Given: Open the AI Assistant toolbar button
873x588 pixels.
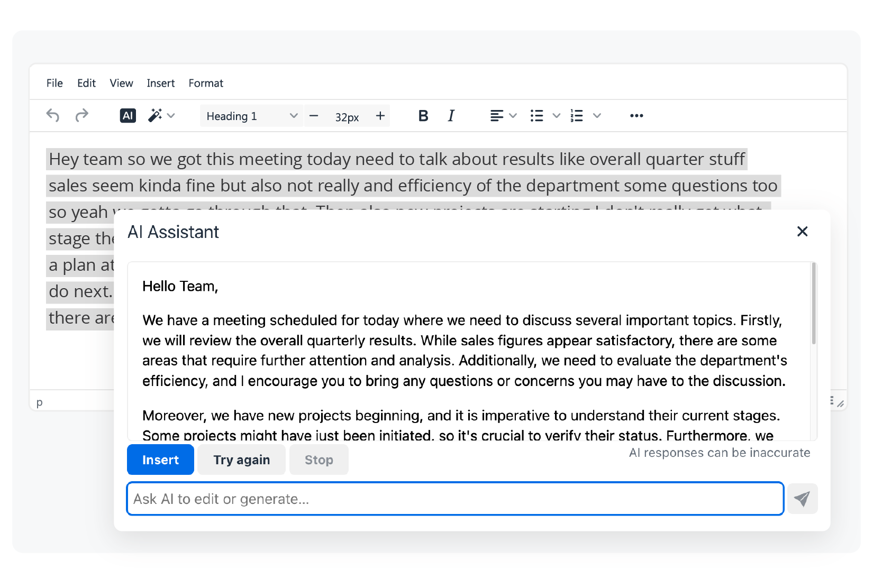Looking at the screenshot, I should [128, 115].
